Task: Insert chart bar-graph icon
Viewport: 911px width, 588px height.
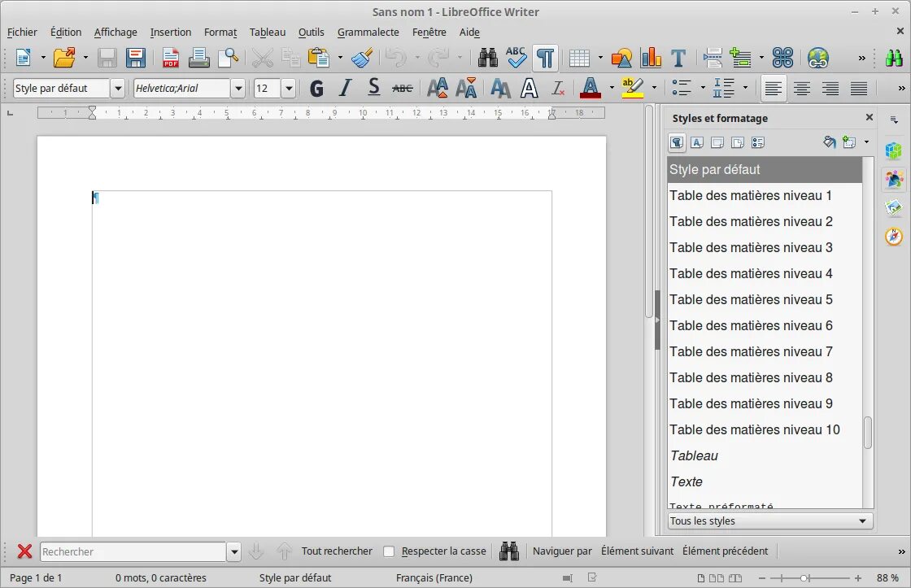Action: 651,58
